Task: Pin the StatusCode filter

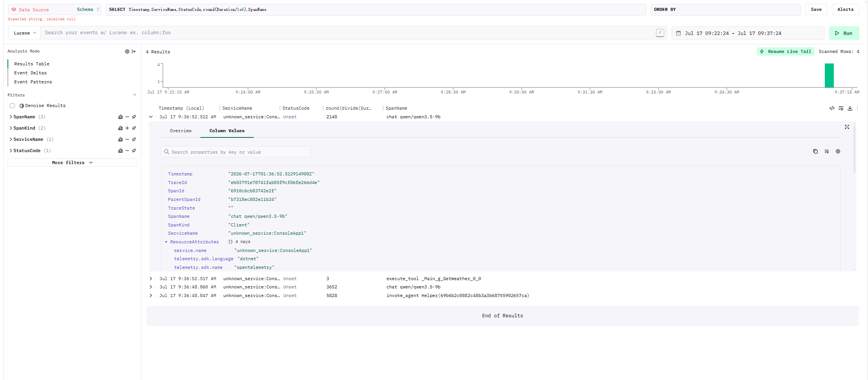Action: click(134, 151)
